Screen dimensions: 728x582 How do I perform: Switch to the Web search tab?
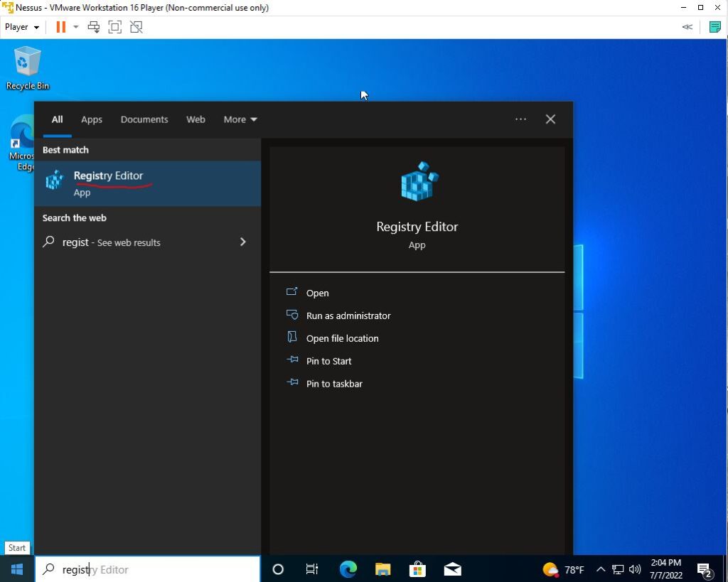196,119
